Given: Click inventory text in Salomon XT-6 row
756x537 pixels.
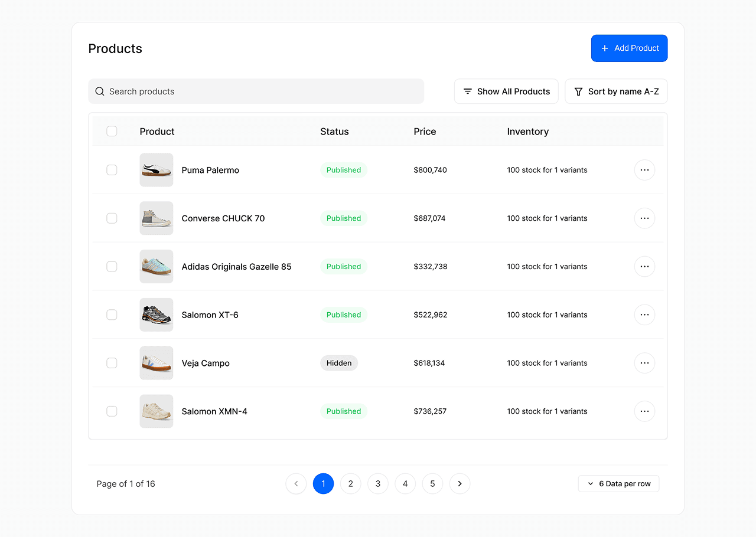Looking at the screenshot, I should [x=547, y=315].
